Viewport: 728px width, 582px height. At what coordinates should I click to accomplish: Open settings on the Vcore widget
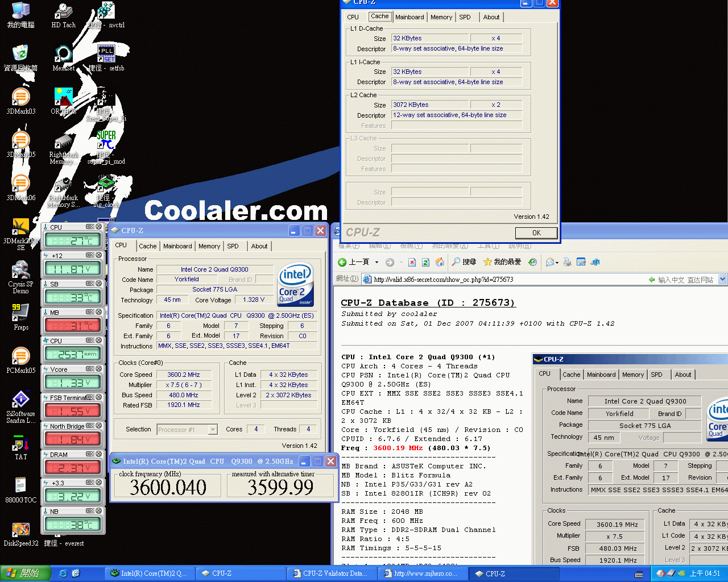tap(90, 369)
